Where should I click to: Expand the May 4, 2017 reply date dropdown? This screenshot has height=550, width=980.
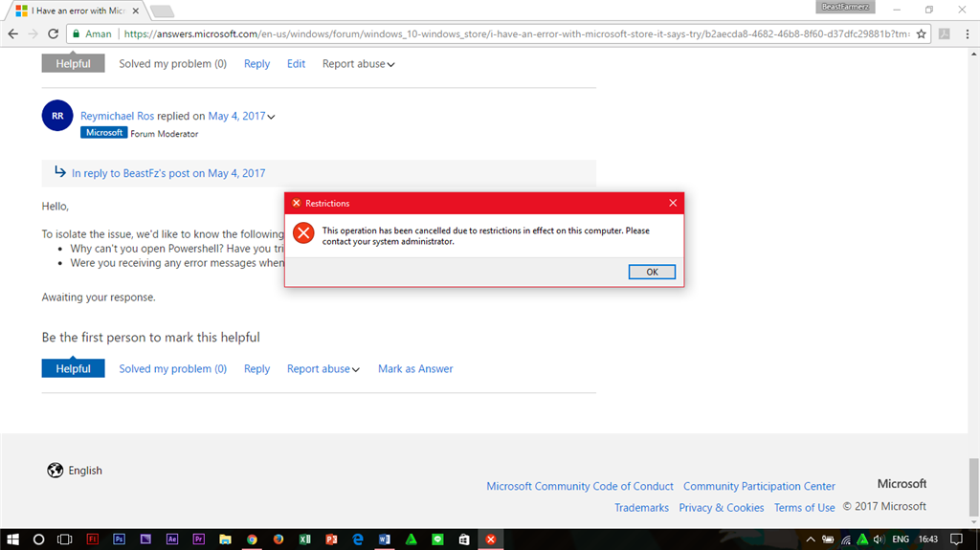click(x=271, y=117)
